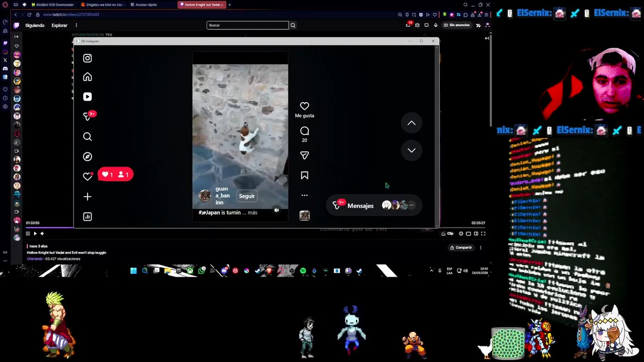Click the Twitch search field Buscar
This screenshot has width=644, height=362.
click(248, 25)
